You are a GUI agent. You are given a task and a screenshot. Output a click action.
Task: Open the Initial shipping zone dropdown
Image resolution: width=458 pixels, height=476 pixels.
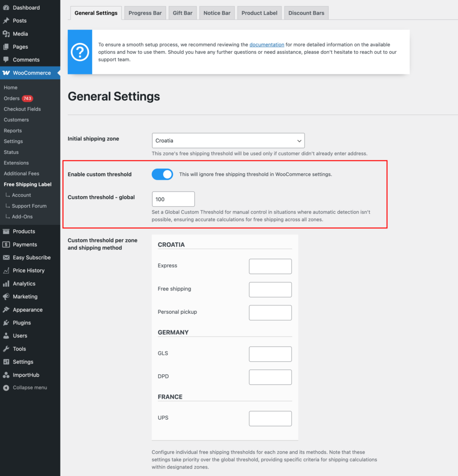(x=228, y=140)
